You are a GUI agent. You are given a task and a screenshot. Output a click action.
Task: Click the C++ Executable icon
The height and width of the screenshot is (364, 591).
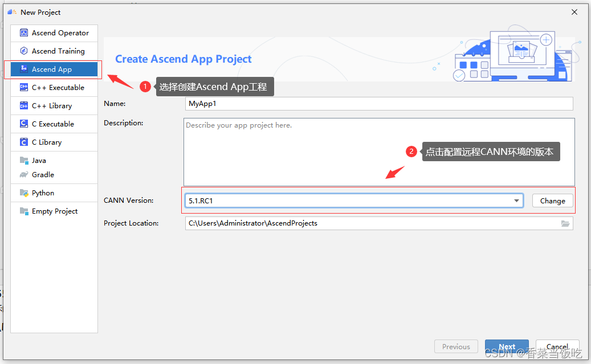click(24, 87)
